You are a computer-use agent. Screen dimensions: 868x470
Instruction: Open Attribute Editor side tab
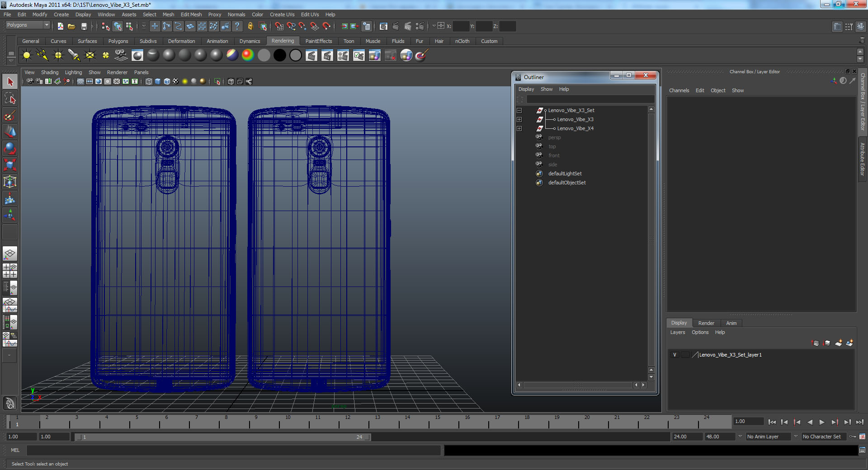click(x=863, y=159)
